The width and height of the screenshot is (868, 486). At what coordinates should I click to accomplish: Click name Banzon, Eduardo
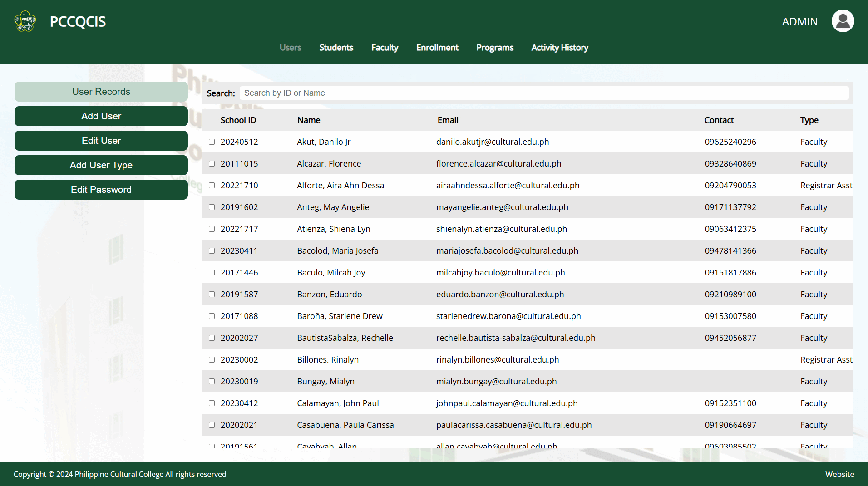click(x=330, y=295)
